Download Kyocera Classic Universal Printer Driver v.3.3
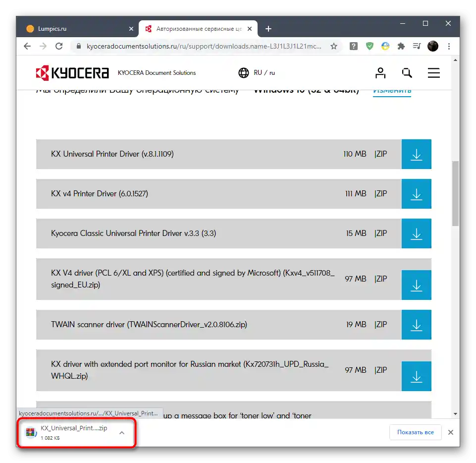Screen dimensions: 476x463 416,233
